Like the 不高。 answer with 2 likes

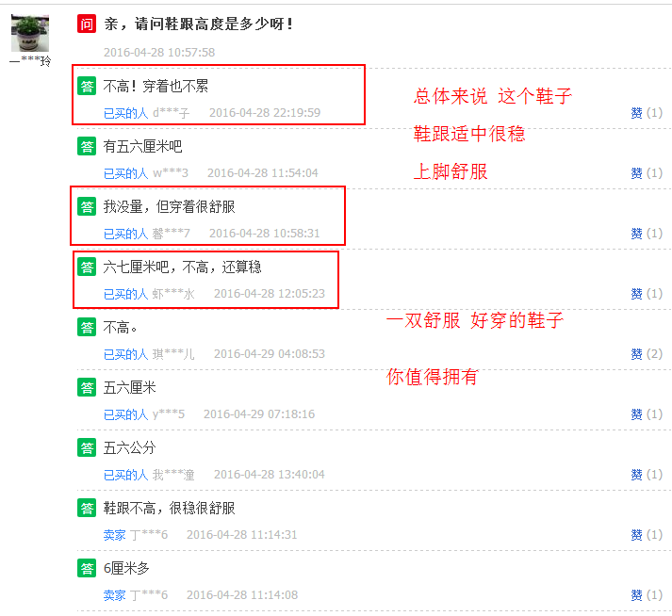(647, 354)
